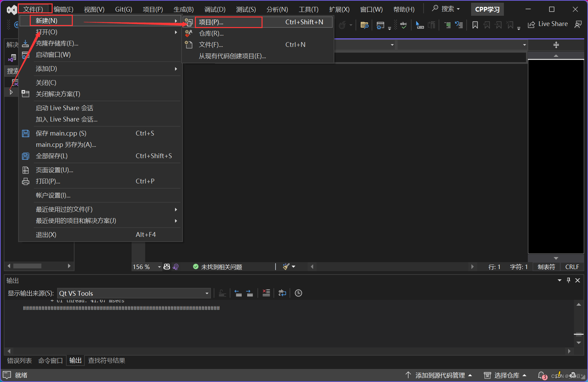Click the Find in Files folder icon

pyautogui.click(x=364, y=25)
